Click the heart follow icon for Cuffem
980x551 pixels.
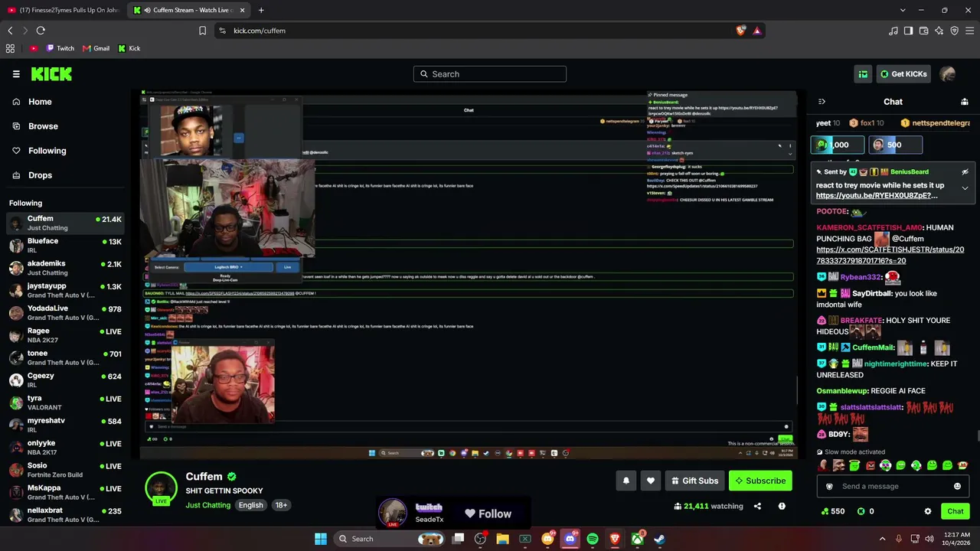[x=651, y=481]
